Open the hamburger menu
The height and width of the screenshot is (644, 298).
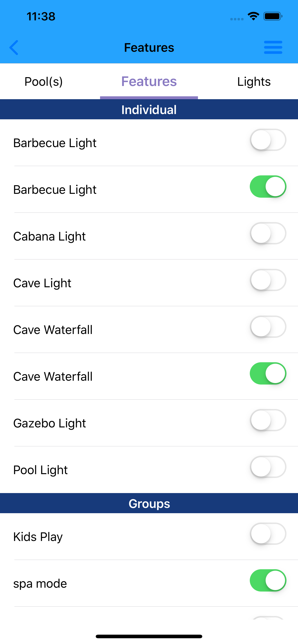click(x=273, y=47)
